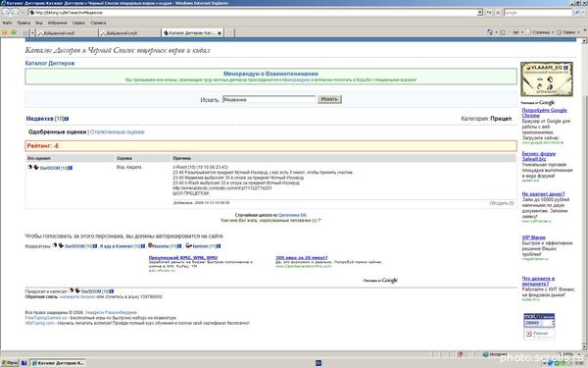Click the Show Desktop icon in taskbar
588x368 pixels.
click(x=24, y=363)
